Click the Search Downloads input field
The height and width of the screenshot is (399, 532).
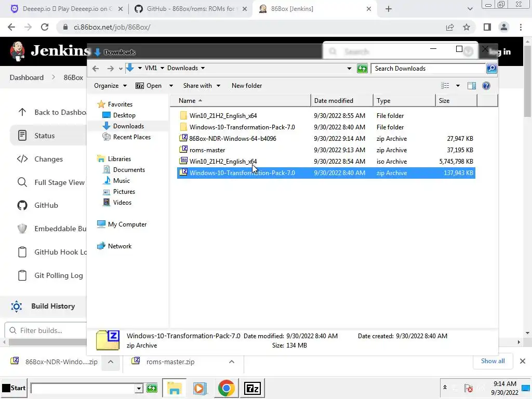click(428, 68)
